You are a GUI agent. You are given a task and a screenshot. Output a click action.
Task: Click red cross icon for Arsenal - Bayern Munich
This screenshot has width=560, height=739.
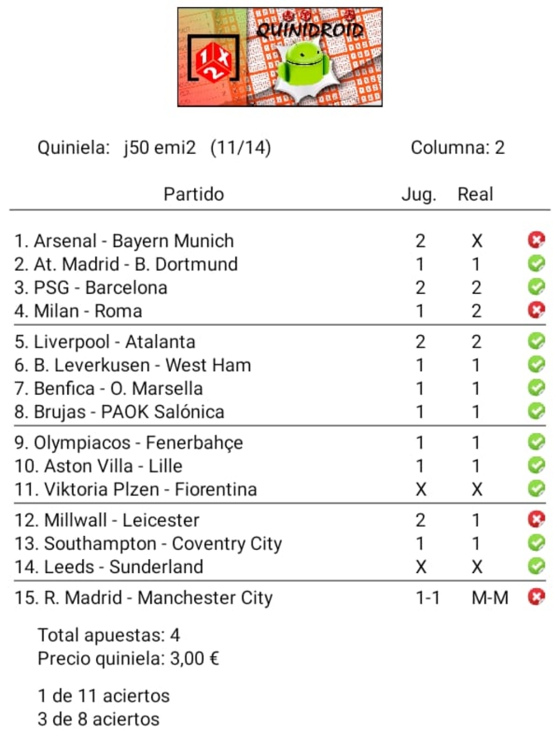point(536,240)
